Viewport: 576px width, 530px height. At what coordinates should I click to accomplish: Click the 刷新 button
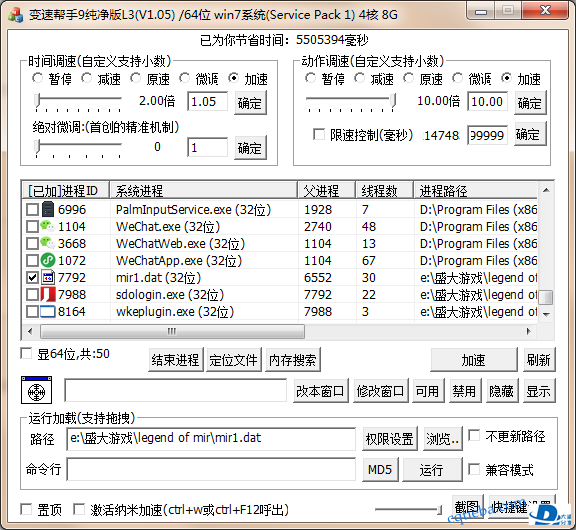click(539, 360)
